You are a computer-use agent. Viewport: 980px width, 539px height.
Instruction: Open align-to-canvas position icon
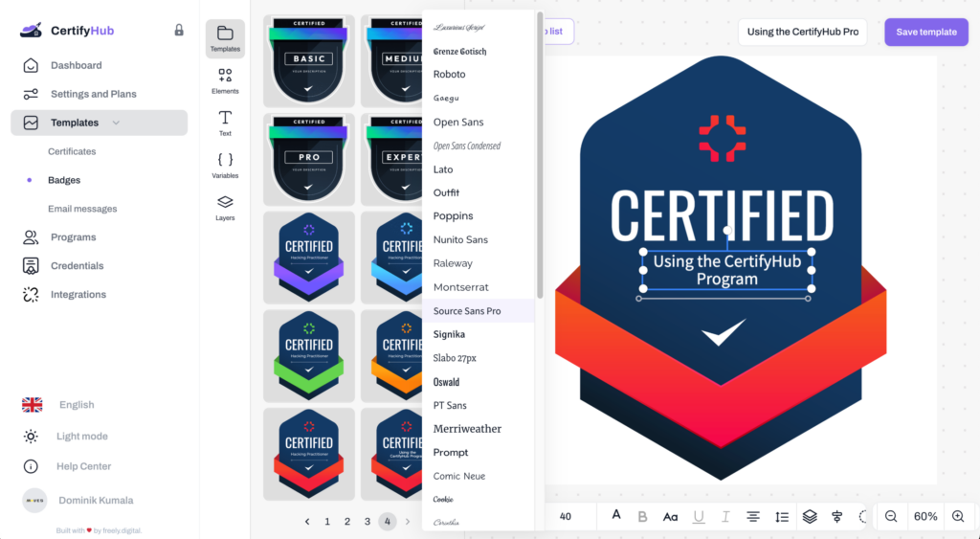tap(837, 516)
